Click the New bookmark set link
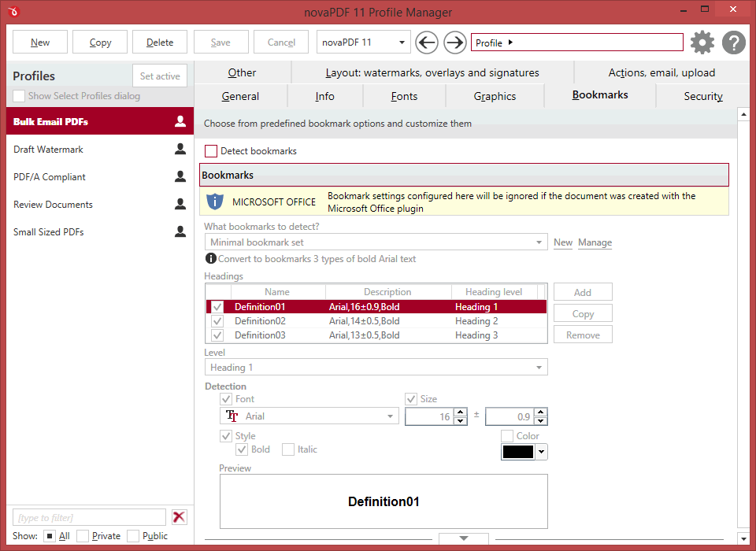Viewport: 756px width, 551px height. click(x=562, y=242)
